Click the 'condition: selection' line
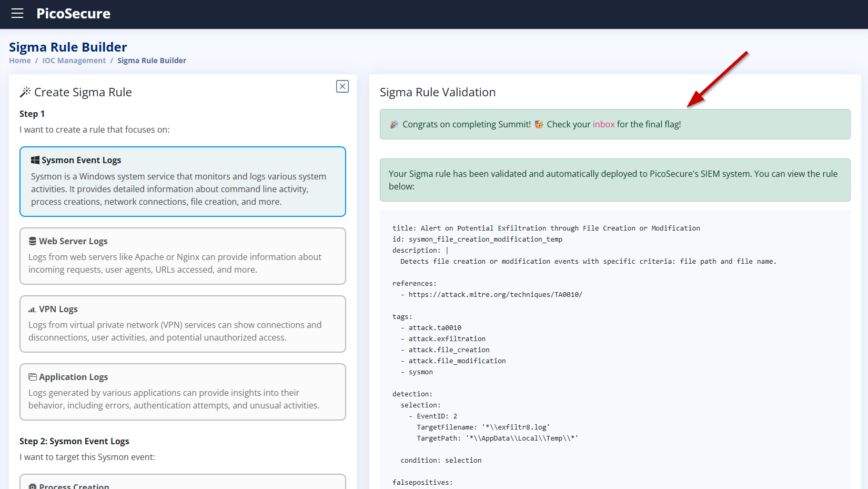This screenshot has width=868, height=489. pos(441,460)
